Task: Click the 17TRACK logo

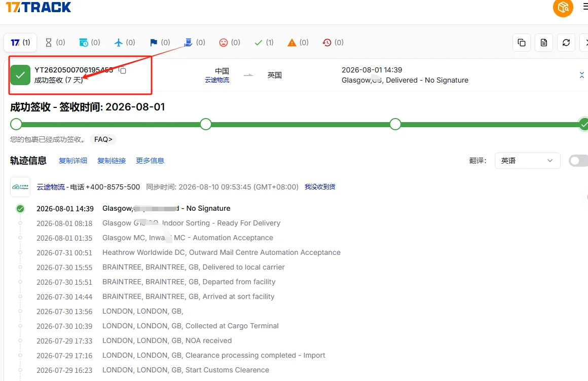Action: (38, 7)
